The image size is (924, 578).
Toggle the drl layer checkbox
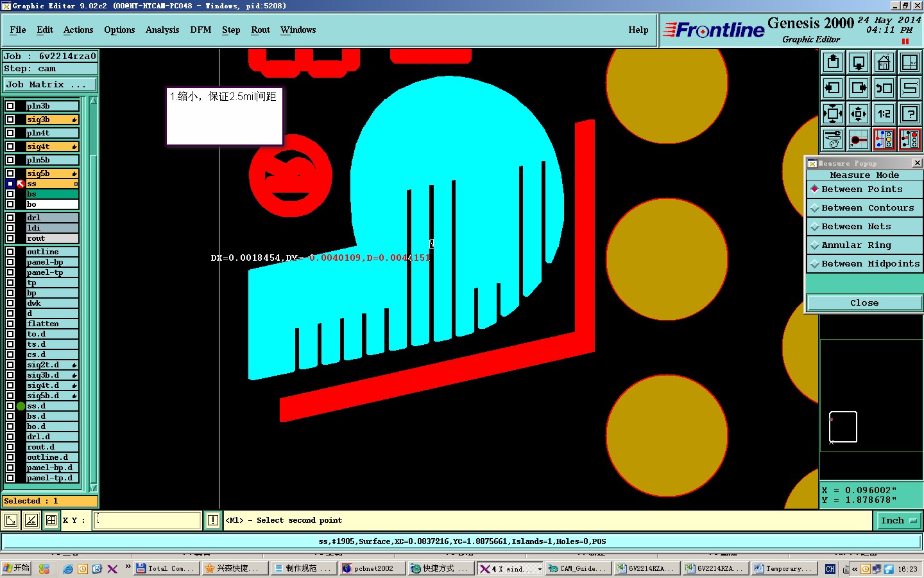point(10,218)
